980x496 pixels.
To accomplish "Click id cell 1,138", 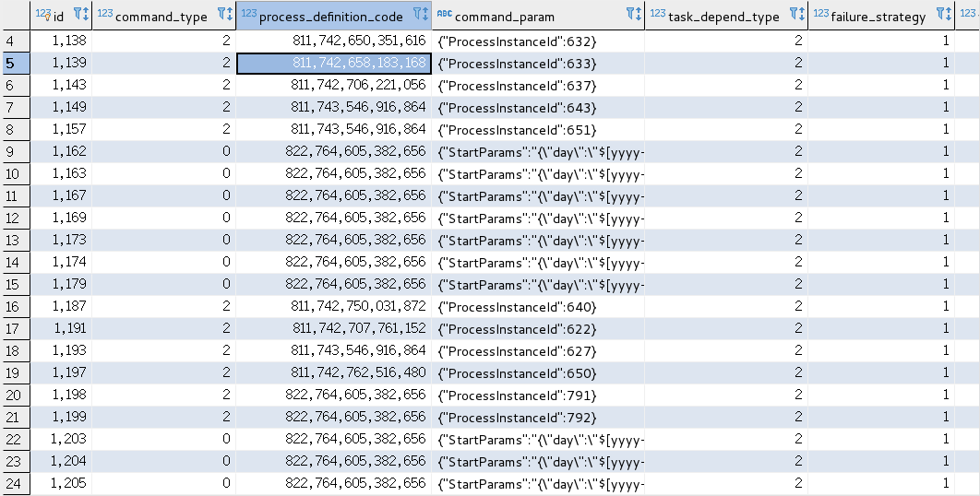I will [61, 41].
